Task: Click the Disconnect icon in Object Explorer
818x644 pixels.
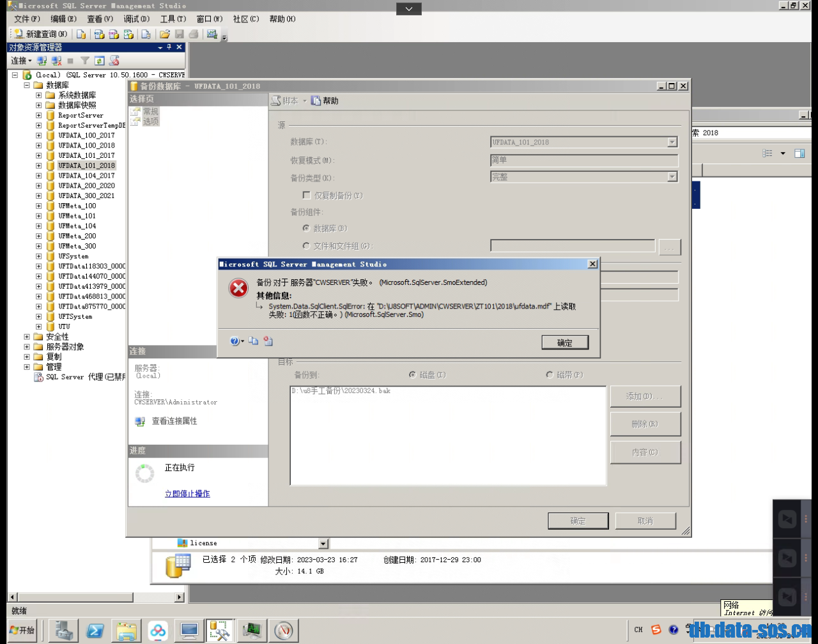Action: [56, 61]
